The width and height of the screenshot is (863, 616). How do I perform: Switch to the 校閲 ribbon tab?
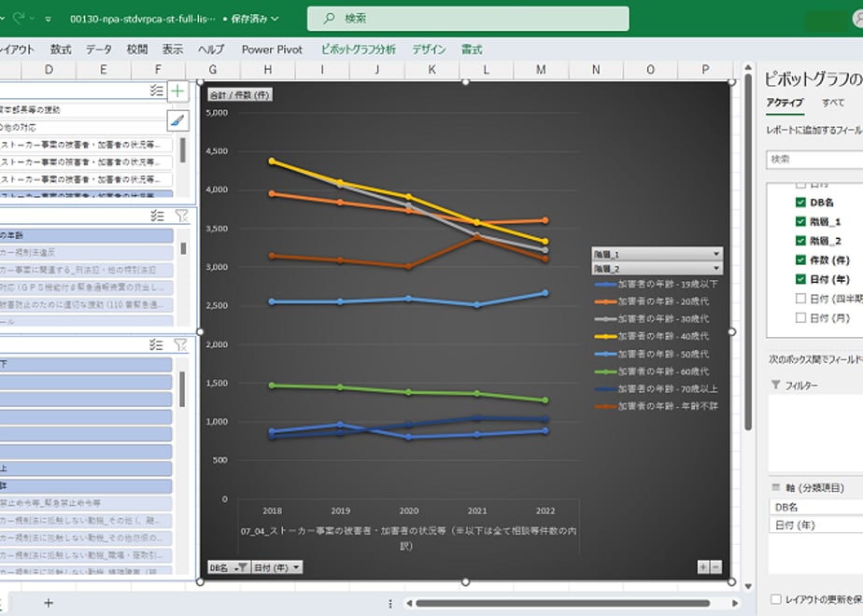(137, 49)
